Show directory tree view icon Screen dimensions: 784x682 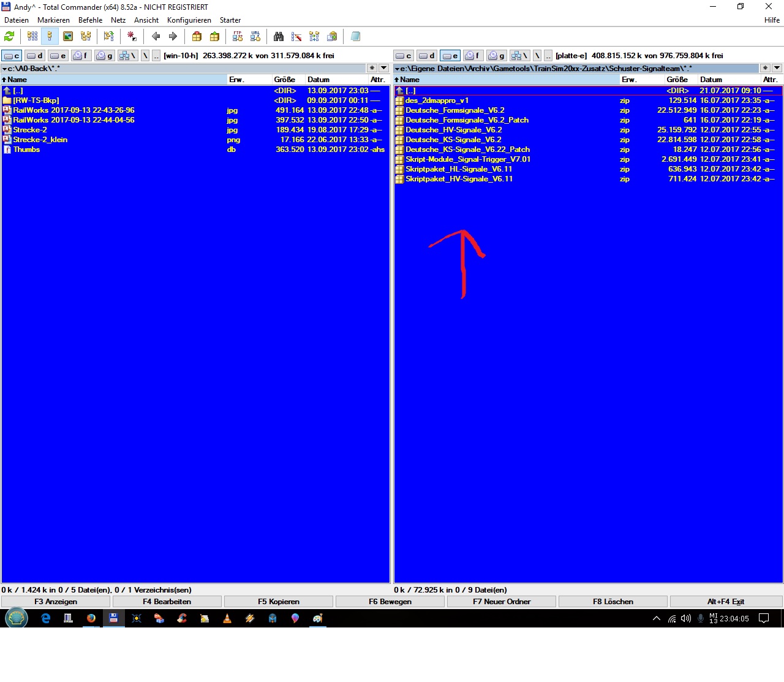(x=86, y=37)
